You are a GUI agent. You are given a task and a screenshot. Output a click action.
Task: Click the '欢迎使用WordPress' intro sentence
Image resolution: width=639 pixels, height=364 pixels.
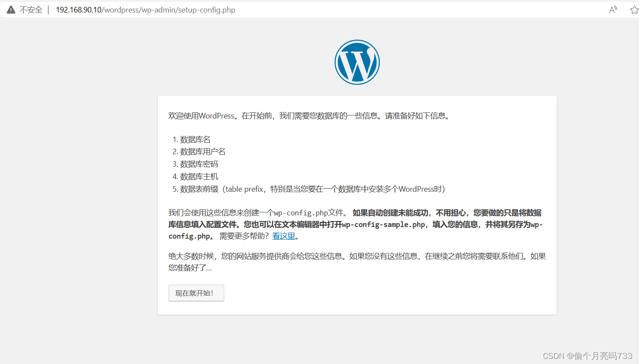point(310,116)
